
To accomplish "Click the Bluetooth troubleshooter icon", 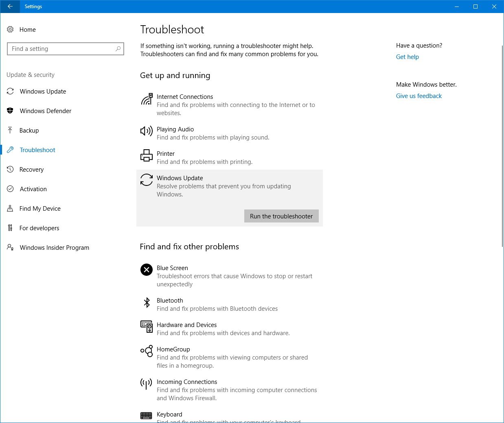I will (146, 303).
